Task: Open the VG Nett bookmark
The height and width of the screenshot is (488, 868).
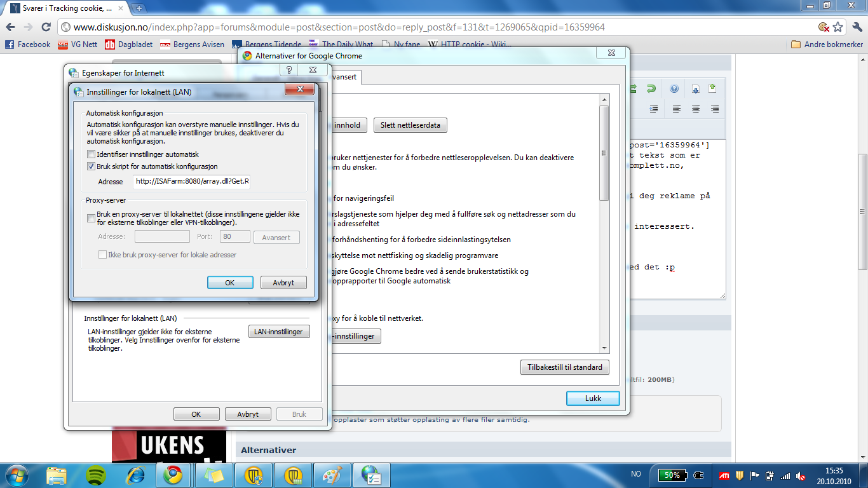Action: coord(78,44)
